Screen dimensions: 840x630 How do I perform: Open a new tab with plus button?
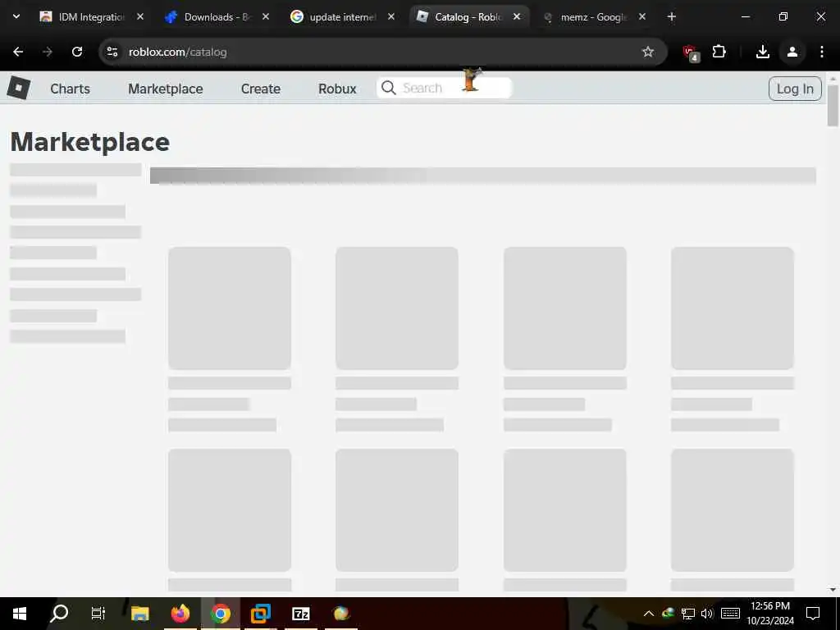pyautogui.click(x=671, y=17)
